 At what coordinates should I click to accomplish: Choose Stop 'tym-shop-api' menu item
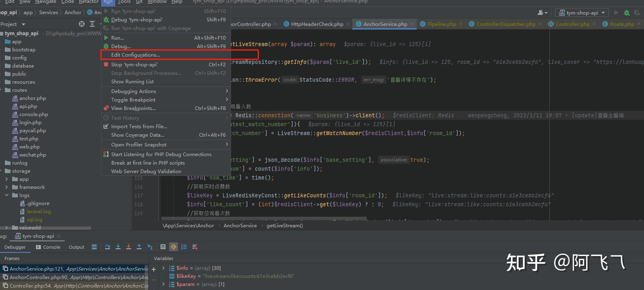[166, 64]
